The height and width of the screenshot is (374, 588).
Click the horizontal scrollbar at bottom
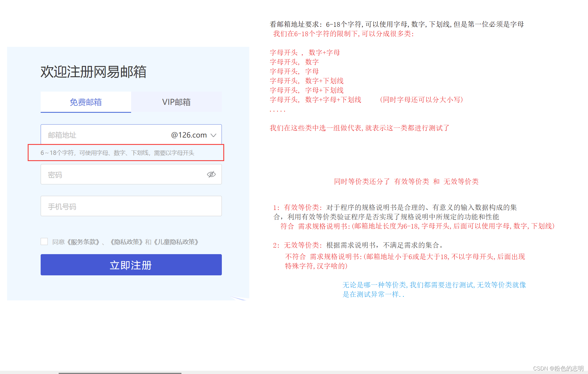120,373
